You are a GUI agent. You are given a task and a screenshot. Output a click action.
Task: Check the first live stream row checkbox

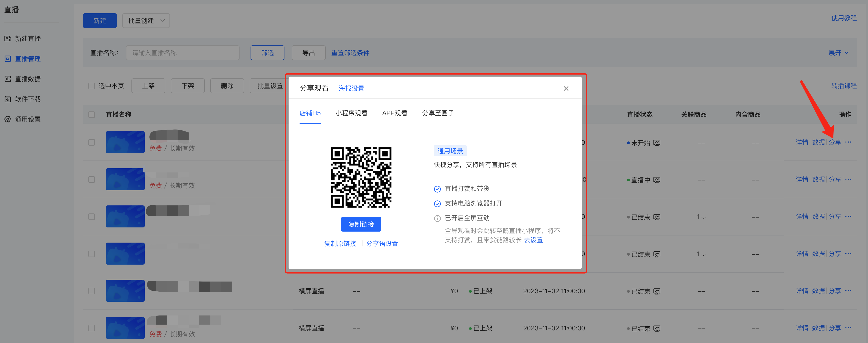91,142
